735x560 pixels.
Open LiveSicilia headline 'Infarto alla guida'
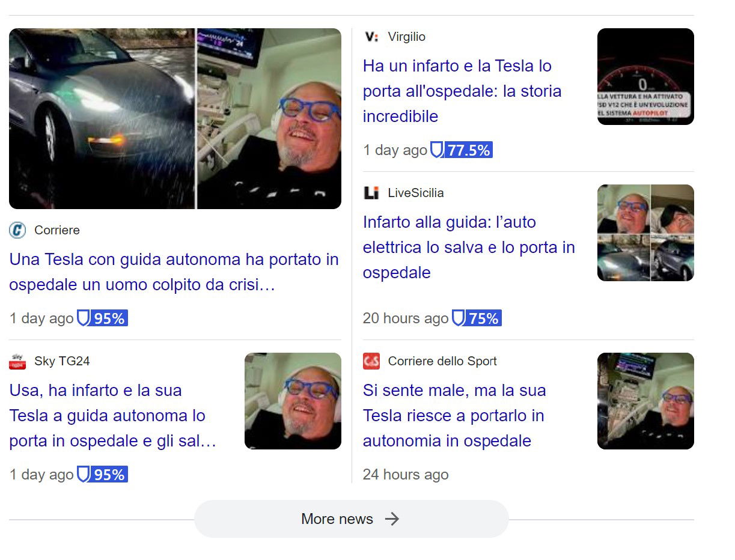(x=468, y=247)
